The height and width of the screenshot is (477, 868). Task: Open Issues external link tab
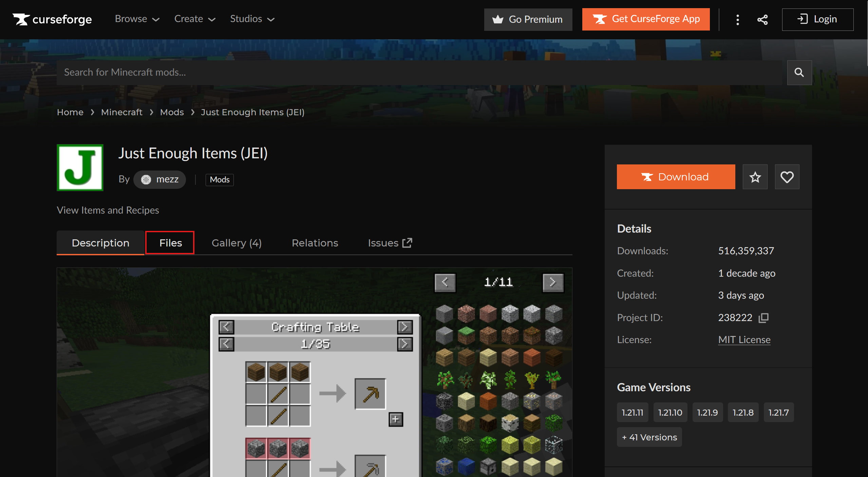point(390,243)
